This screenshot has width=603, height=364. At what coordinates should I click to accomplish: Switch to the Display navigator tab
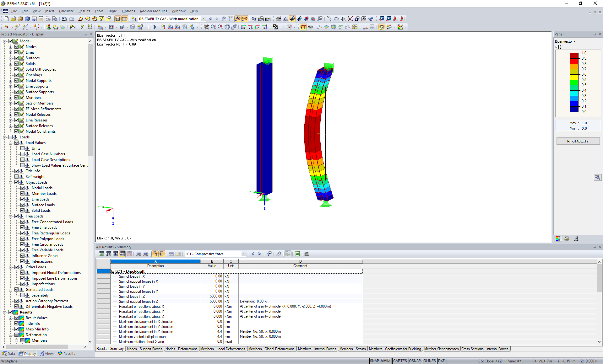(27, 354)
